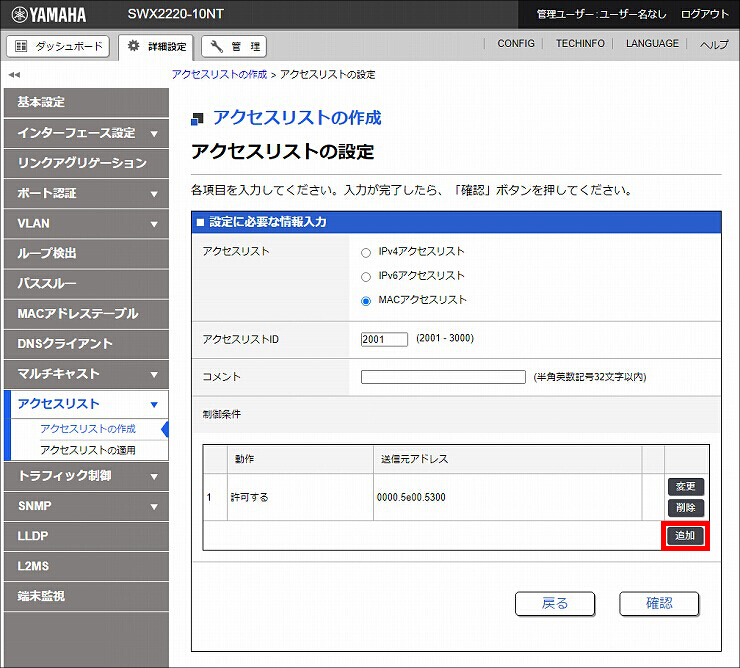The image size is (740, 668).
Task: Click the wrench icon on 管理 tab
Action: (216, 46)
